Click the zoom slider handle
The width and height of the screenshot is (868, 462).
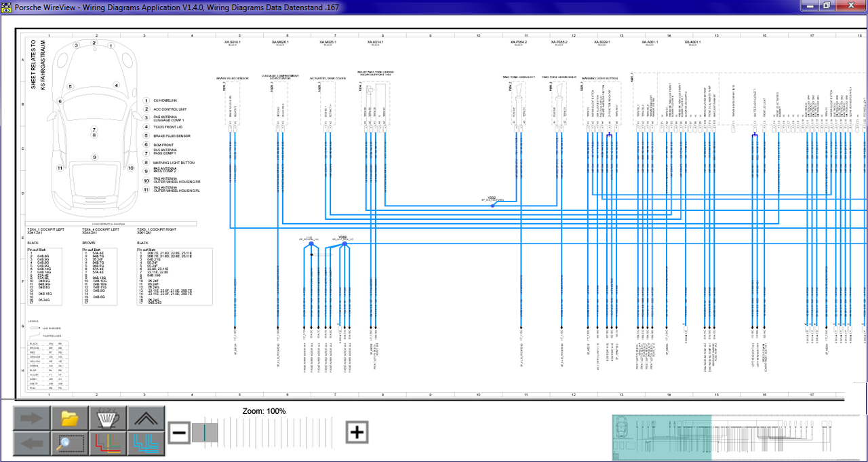click(x=205, y=433)
